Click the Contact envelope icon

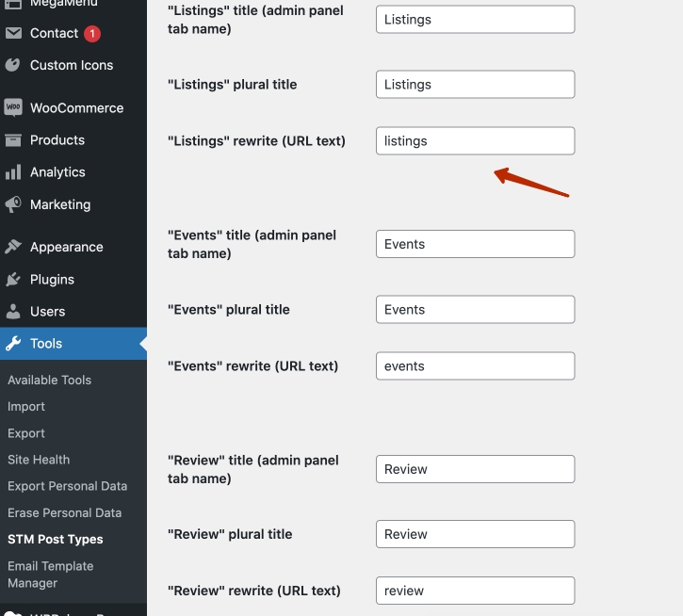(13, 33)
